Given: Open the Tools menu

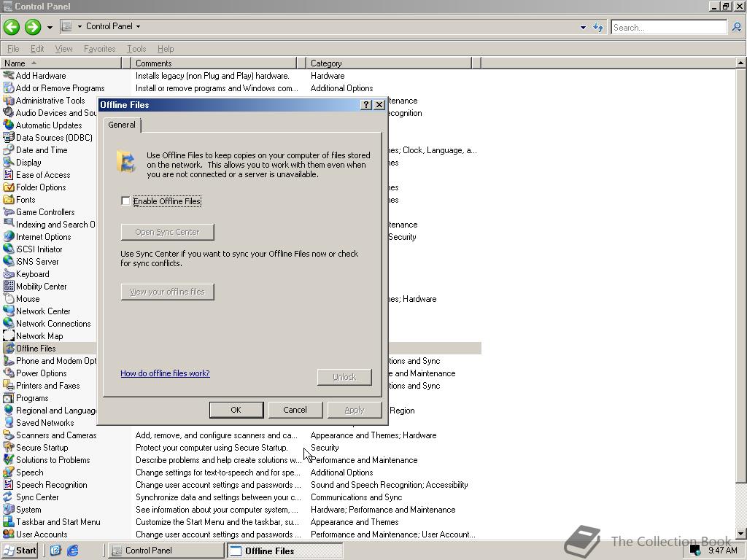Looking at the screenshot, I should 136,49.
